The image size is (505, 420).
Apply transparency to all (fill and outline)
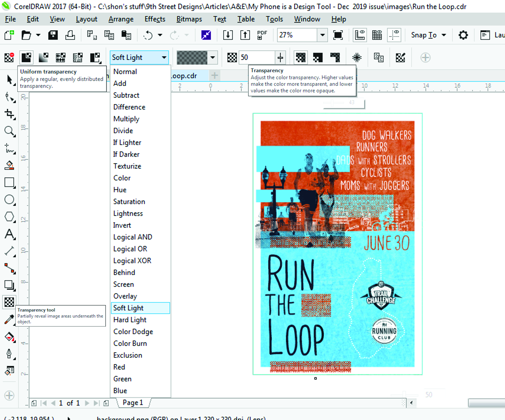[x=301, y=57]
